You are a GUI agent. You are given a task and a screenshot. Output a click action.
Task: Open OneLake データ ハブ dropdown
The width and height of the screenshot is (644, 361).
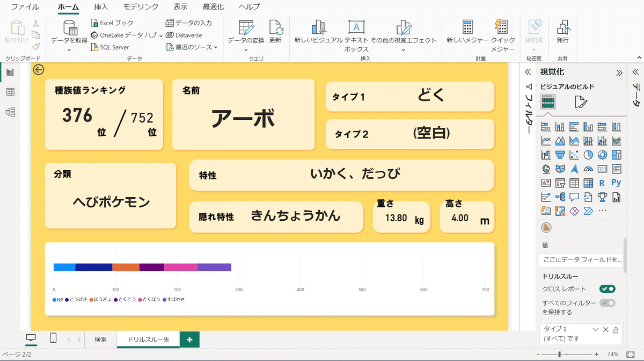[x=161, y=35]
